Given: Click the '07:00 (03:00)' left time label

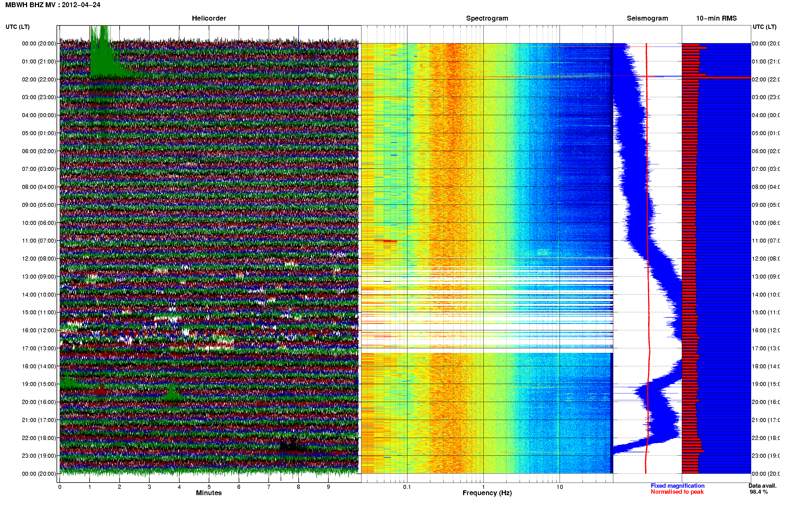Looking at the screenshot, I should [39, 169].
